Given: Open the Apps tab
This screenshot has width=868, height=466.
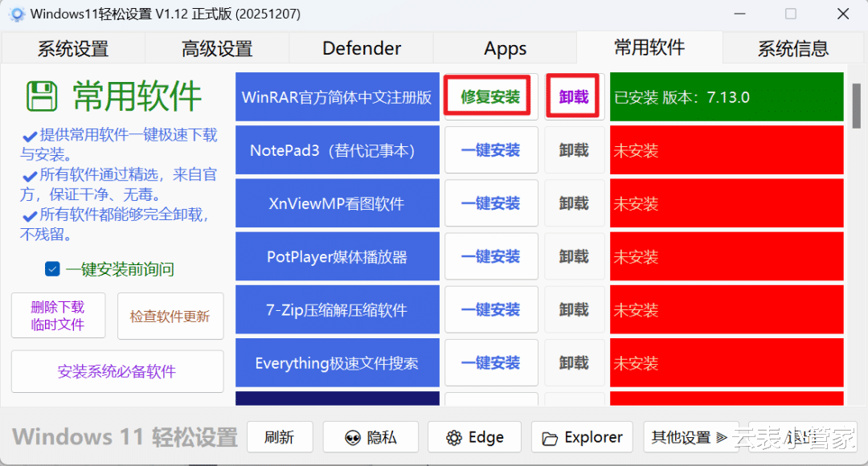Looking at the screenshot, I should pyautogui.click(x=505, y=49).
